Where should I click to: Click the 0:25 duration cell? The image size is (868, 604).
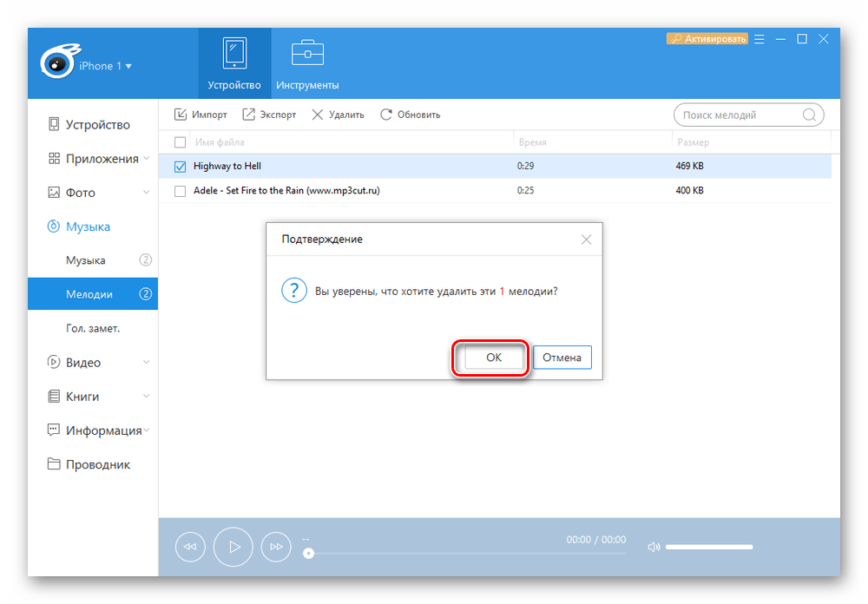(525, 190)
